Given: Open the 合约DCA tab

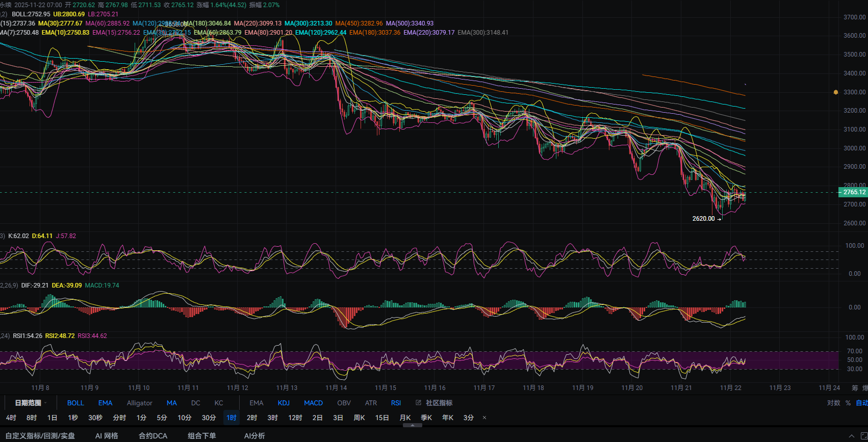Looking at the screenshot, I should pyautogui.click(x=152, y=436).
